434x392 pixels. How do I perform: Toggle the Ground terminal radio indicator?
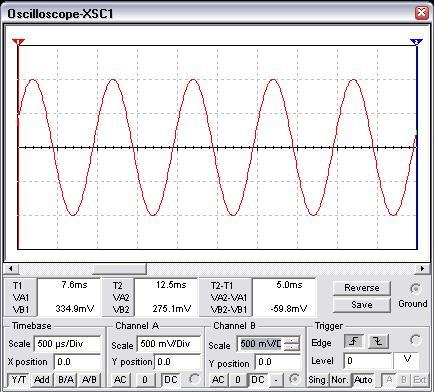[x=415, y=289]
